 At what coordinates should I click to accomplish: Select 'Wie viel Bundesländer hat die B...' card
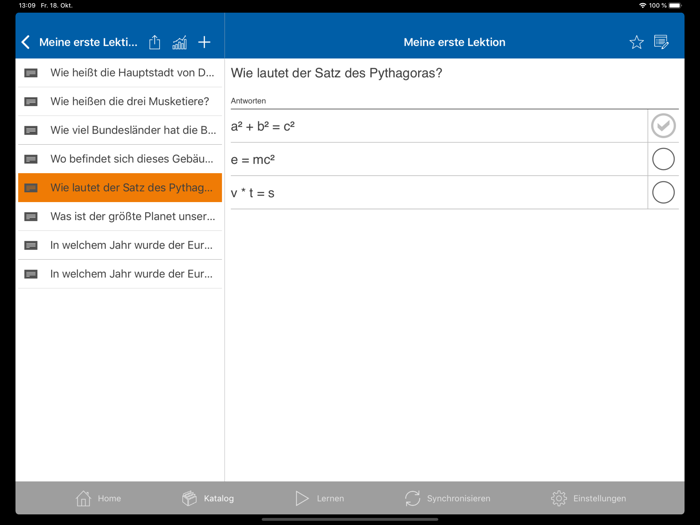[x=120, y=130]
